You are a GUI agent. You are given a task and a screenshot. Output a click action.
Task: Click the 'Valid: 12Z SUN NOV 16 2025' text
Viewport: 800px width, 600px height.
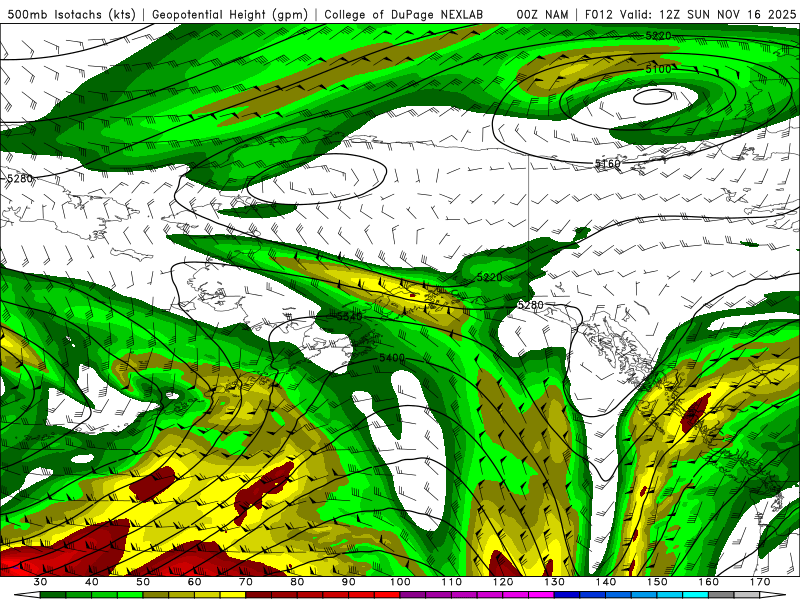708,15
